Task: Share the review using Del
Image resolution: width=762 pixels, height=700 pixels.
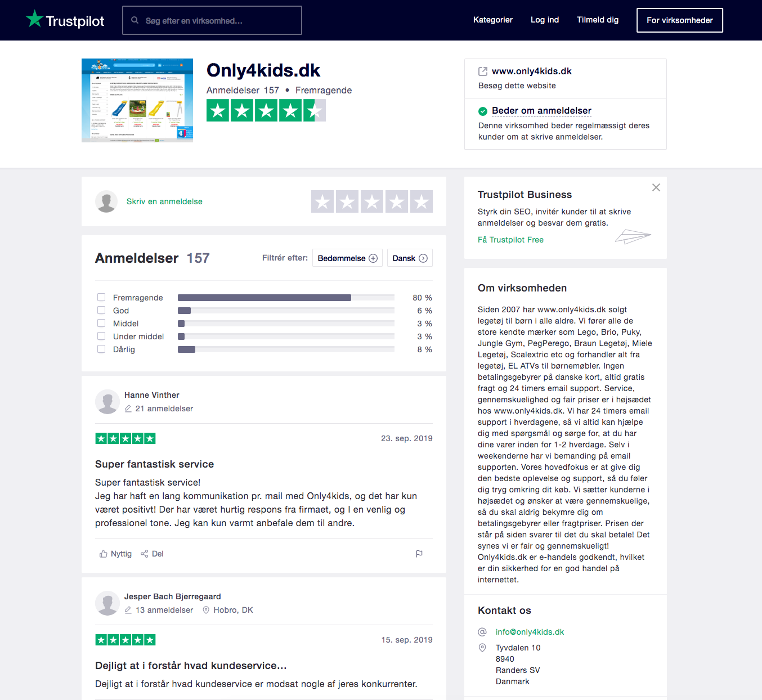Action: click(153, 554)
